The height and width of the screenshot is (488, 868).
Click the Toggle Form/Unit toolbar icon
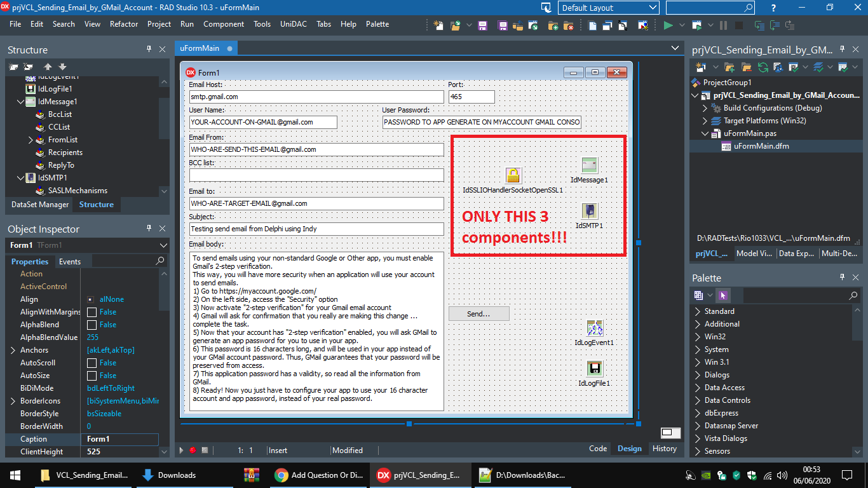point(623,25)
